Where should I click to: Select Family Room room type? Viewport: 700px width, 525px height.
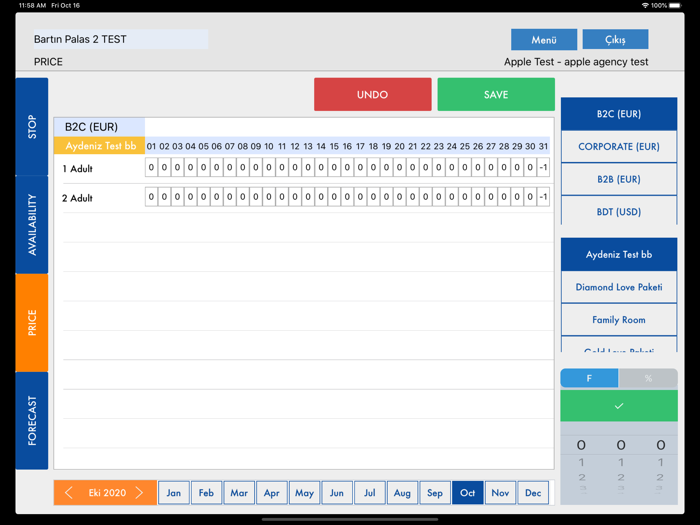click(x=619, y=320)
